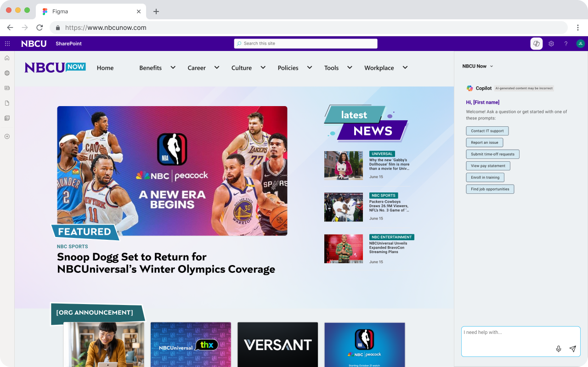Click the Gabby's Dollhouse article thumbnail
588x367 pixels.
coord(344,165)
